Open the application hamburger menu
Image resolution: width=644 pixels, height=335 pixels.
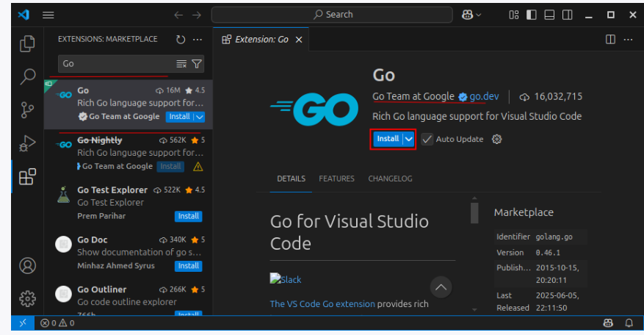click(x=48, y=15)
